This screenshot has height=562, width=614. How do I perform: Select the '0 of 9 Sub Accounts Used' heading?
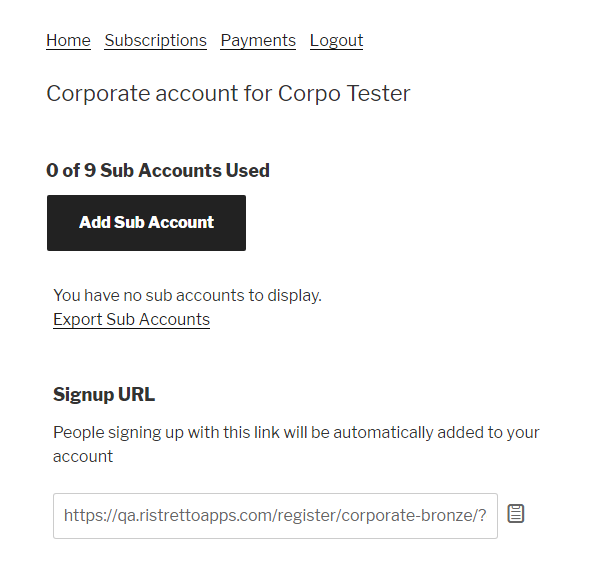coord(158,170)
